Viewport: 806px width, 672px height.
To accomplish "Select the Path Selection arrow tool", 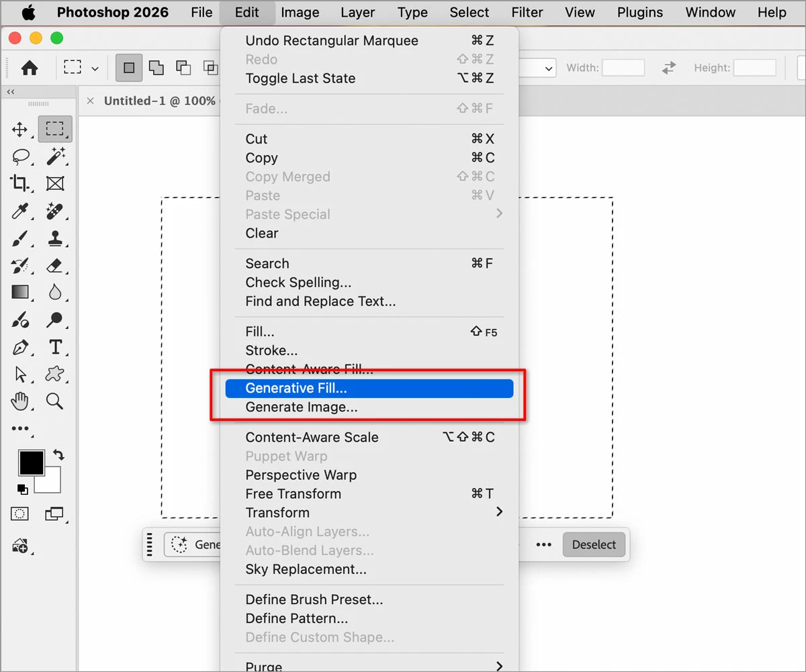I will point(20,374).
